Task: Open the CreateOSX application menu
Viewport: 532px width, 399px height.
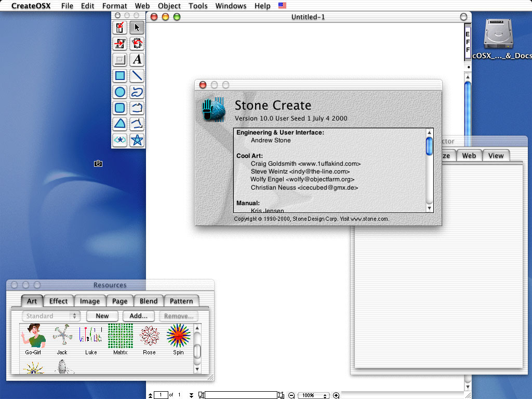Action: pyautogui.click(x=31, y=6)
